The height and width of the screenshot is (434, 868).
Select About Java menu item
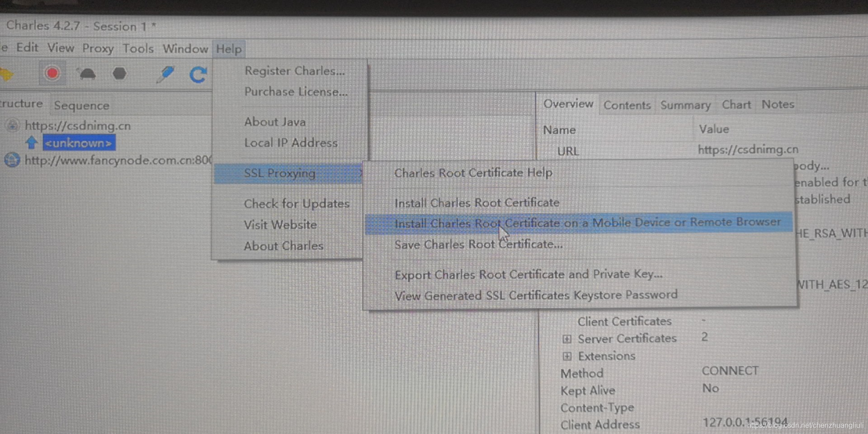click(275, 122)
